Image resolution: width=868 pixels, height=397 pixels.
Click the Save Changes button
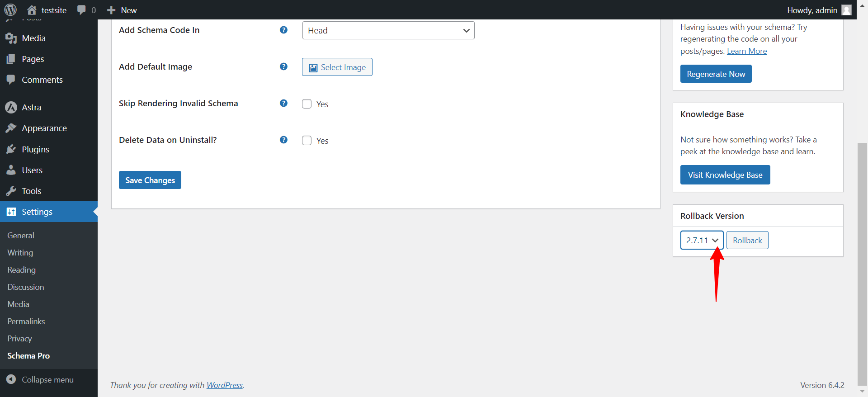(x=150, y=180)
